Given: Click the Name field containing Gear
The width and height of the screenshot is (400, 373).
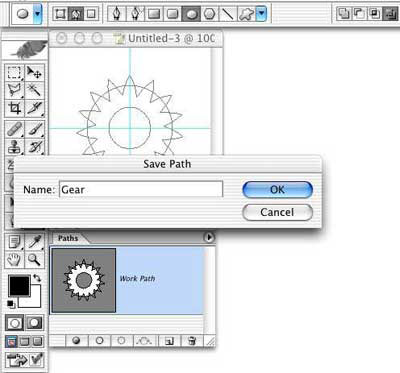Looking at the screenshot, I should (141, 189).
